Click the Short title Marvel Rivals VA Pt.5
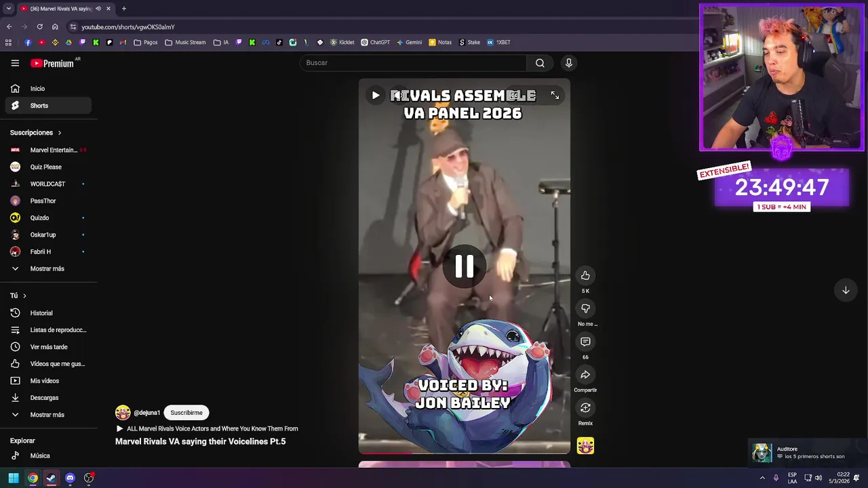The image size is (868, 488). [200, 441]
